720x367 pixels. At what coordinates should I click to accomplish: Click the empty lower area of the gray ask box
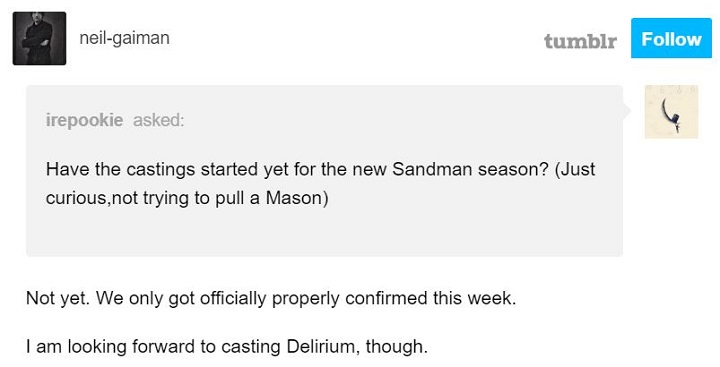pyautogui.click(x=324, y=234)
